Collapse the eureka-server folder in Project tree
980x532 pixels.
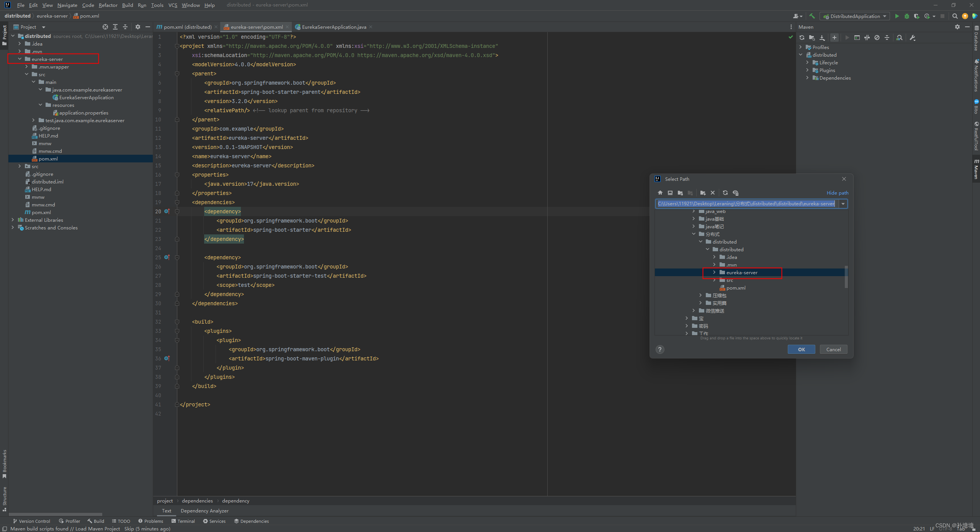20,59
